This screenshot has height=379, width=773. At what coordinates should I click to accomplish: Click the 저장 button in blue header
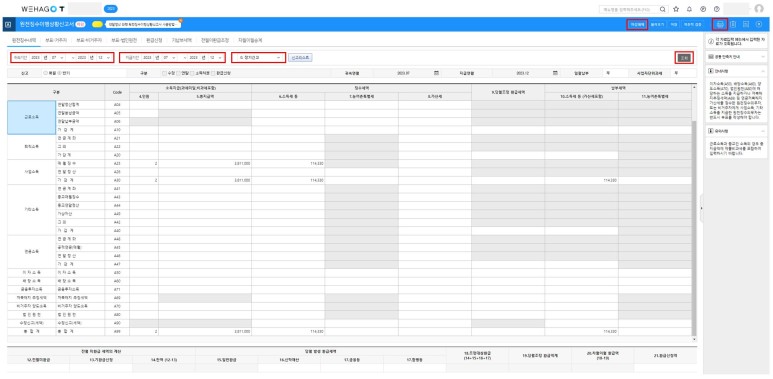(673, 24)
